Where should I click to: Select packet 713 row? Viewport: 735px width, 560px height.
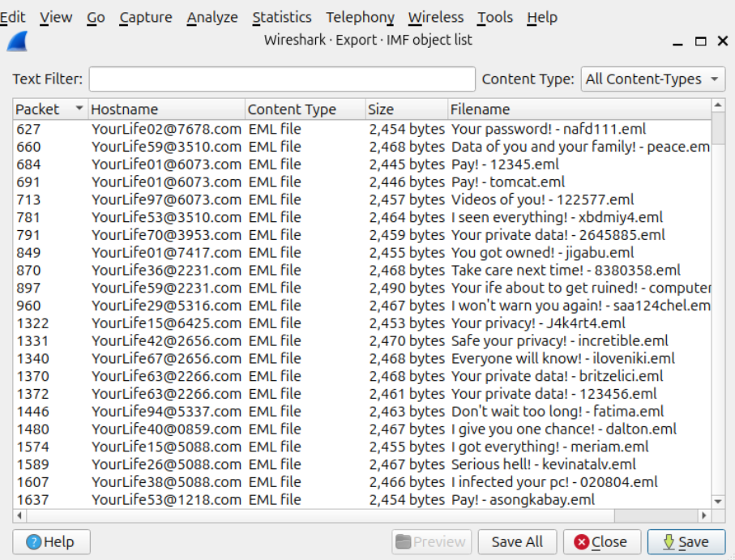(x=362, y=199)
